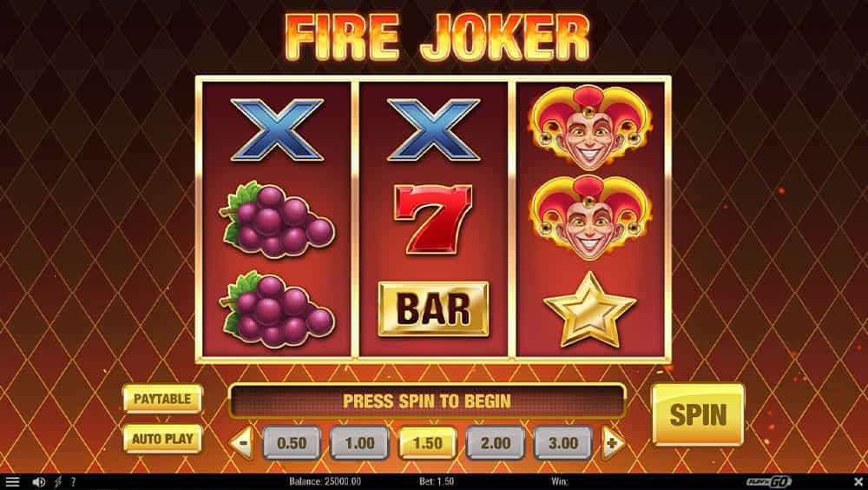Start a spin with the SPIN button
This screenshot has height=490, width=868.
tap(698, 414)
